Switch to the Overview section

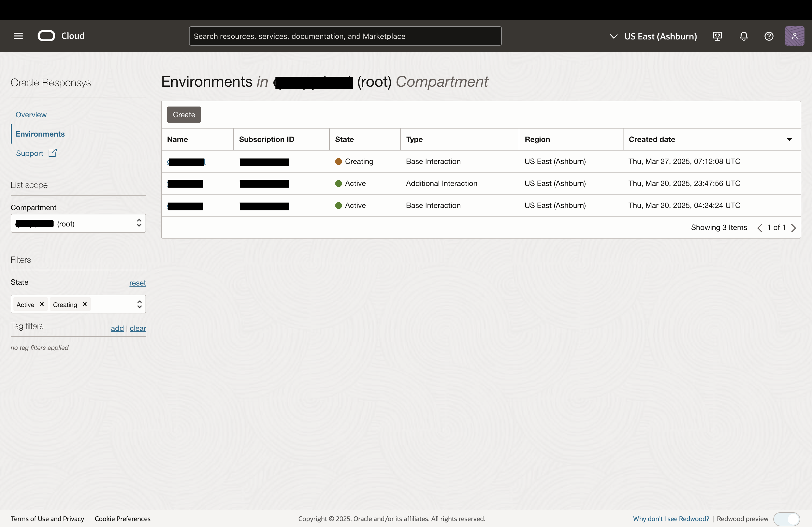pos(31,115)
